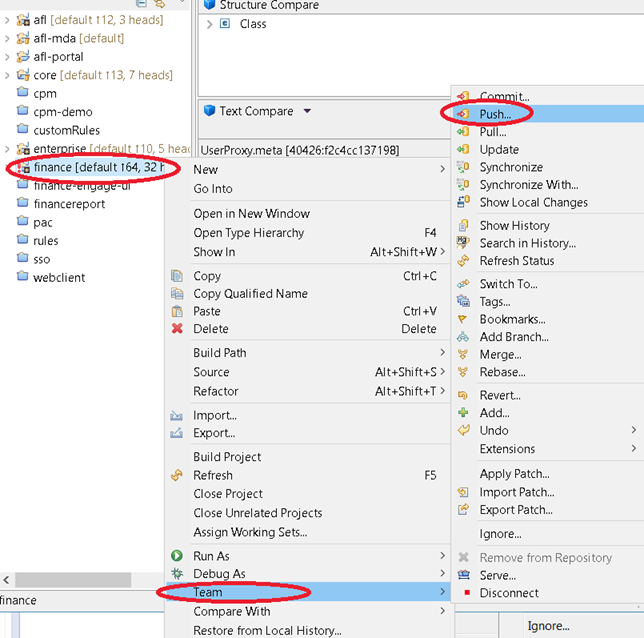Click the Synchronize icon in submenu
644x638 pixels.
(x=463, y=168)
